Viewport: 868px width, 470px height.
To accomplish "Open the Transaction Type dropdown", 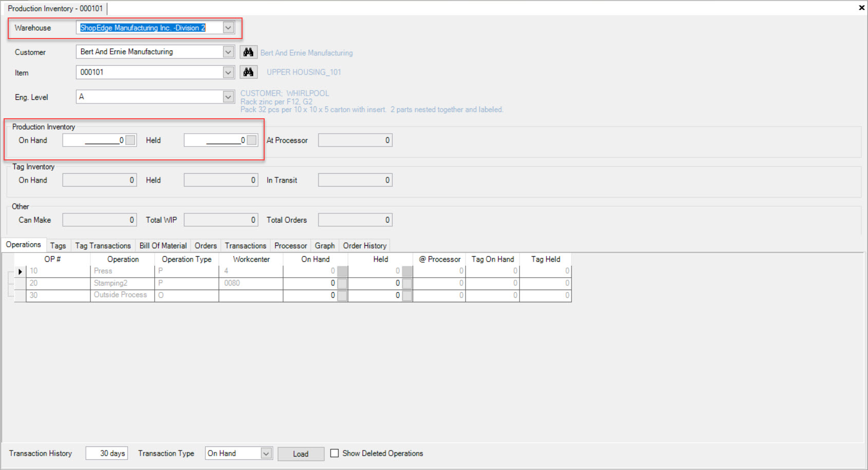I will 266,453.
